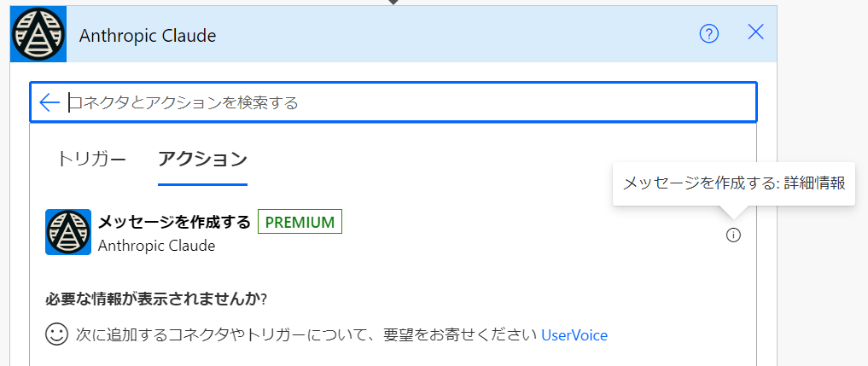This screenshot has height=366, width=868.
Task: Select the メッセージを作成する action title
Action: [174, 222]
